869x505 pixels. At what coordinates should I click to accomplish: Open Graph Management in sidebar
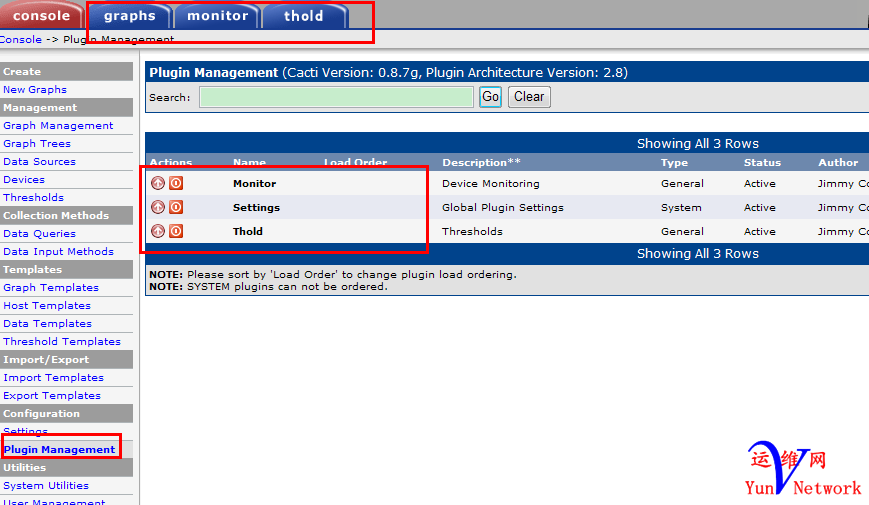coord(58,125)
